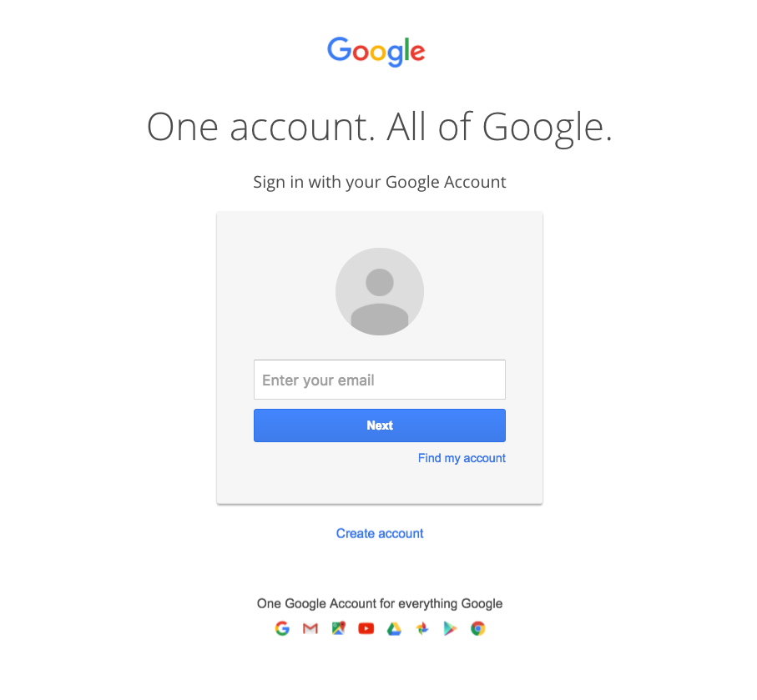The height and width of the screenshot is (700, 757).
Task: Open the "Find my account" link
Action: coord(462,458)
